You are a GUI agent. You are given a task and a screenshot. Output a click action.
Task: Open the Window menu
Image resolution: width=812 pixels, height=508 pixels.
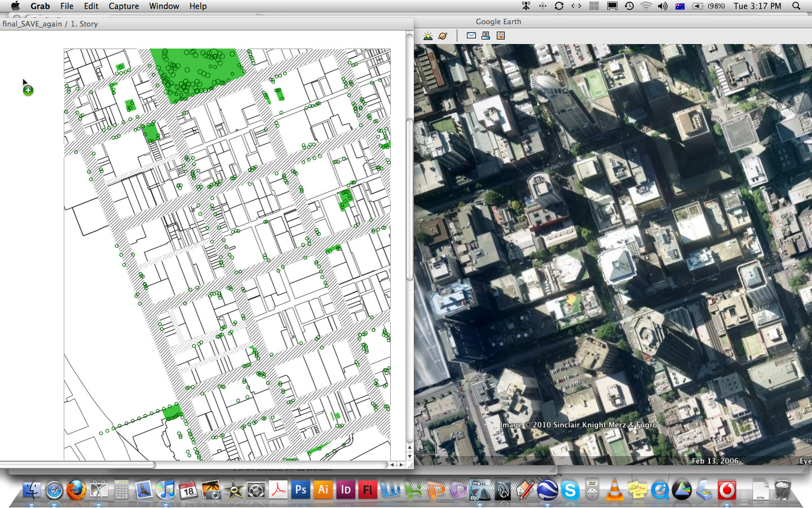(x=164, y=6)
